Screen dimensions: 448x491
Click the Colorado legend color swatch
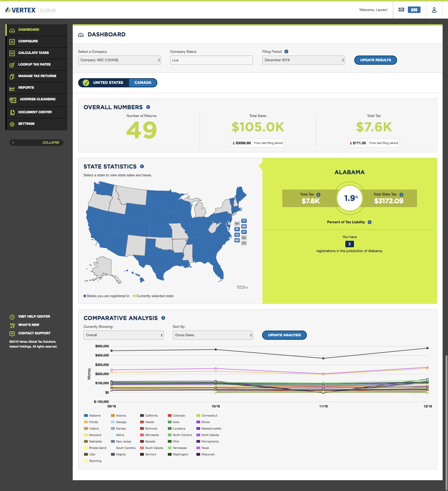point(170,416)
